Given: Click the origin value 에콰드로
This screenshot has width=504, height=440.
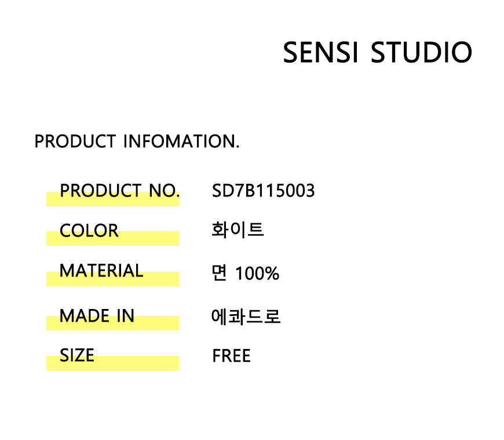Looking at the screenshot, I should [246, 317].
